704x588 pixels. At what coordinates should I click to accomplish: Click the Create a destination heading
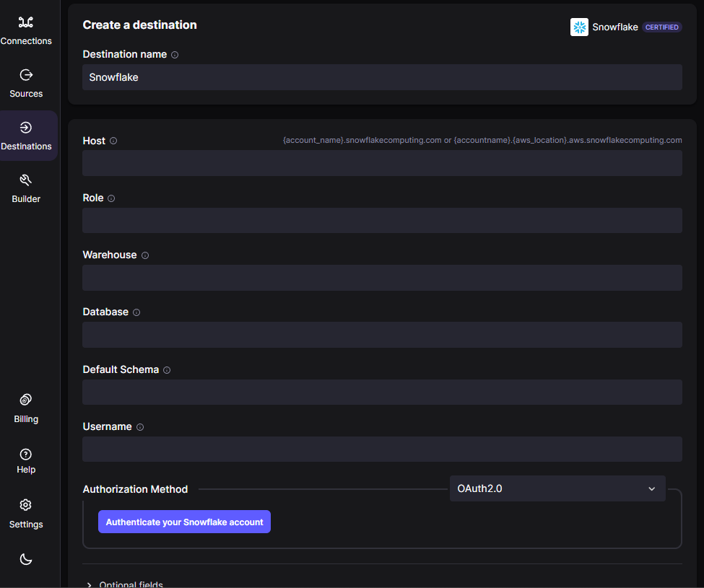[x=139, y=25]
